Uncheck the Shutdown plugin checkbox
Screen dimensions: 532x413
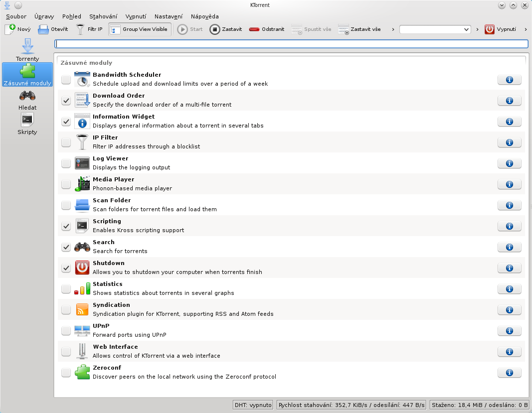coord(66,268)
